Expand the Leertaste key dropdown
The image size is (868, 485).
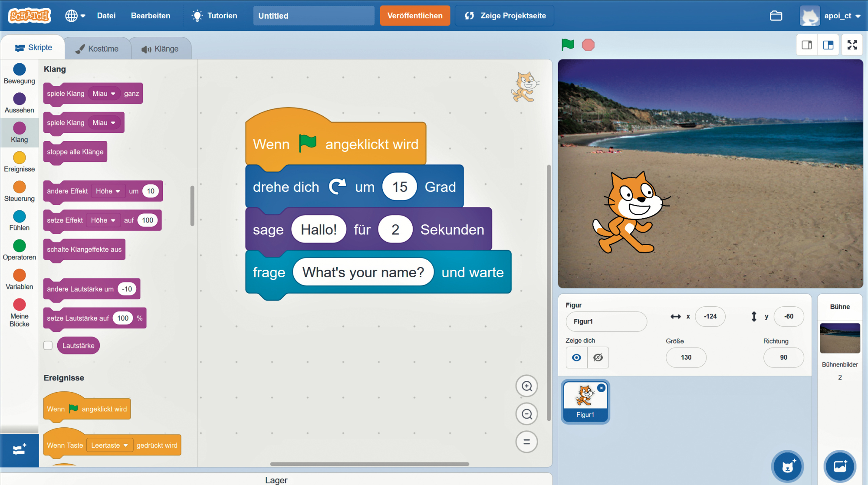point(109,446)
